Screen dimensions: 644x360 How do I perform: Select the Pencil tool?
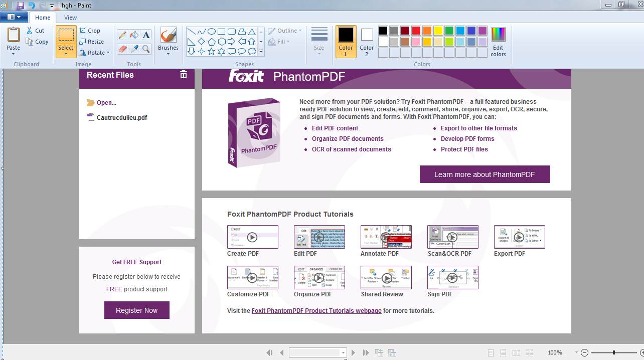[x=122, y=35]
